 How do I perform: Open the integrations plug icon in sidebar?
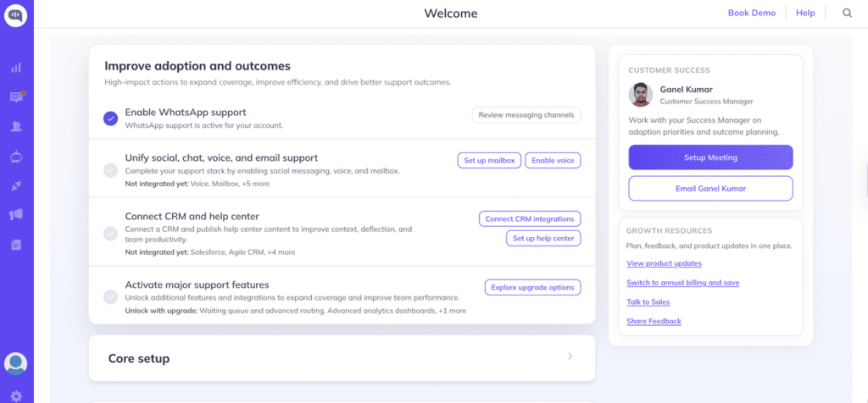pos(16,186)
